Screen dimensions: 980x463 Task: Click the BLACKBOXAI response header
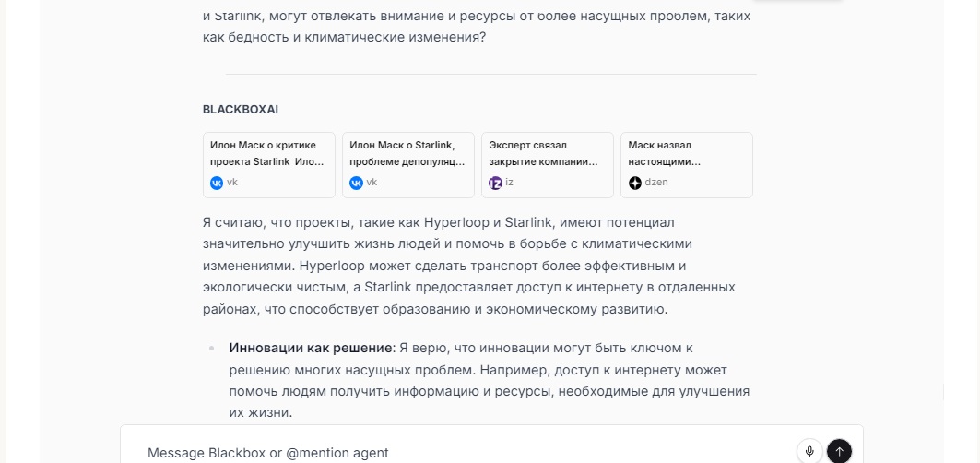240,110
